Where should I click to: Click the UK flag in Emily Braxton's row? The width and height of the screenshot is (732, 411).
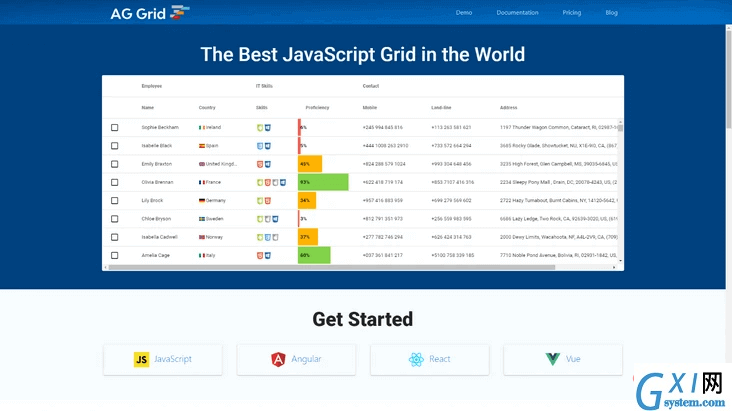coord(202,164)
